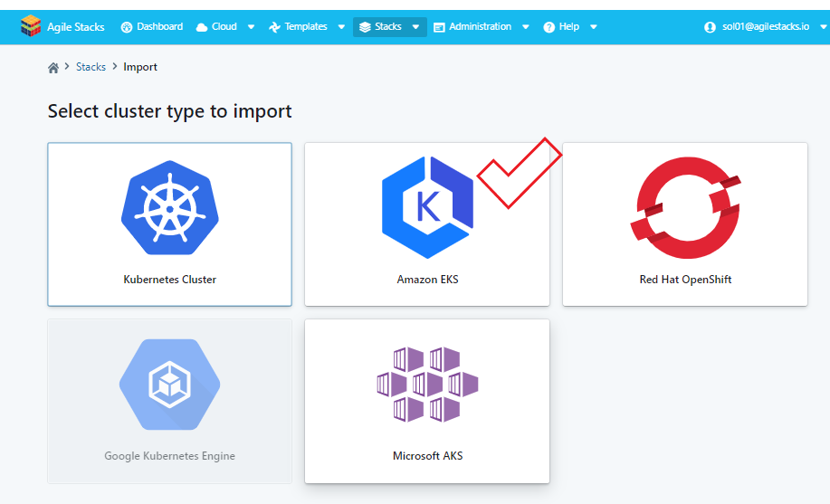This screenshot has height=504, width=830.
Task: Open the sol01@agilestacks.io account menu
Action: 766,26
